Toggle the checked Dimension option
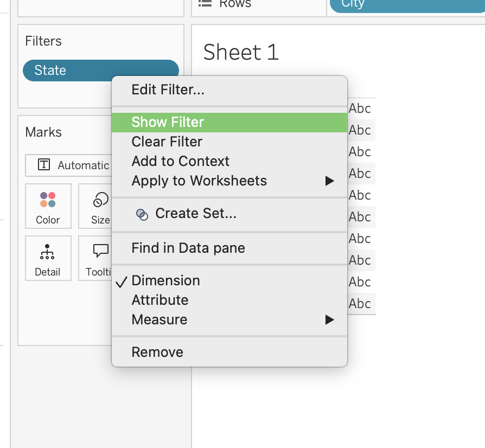485x448 pixels. click(165, 280)
